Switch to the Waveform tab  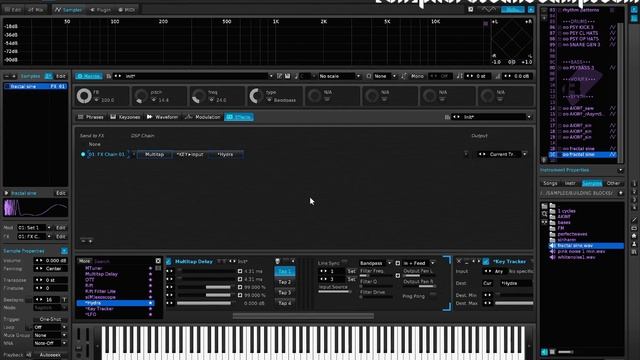pyautogui.click(x=162, y=117)
